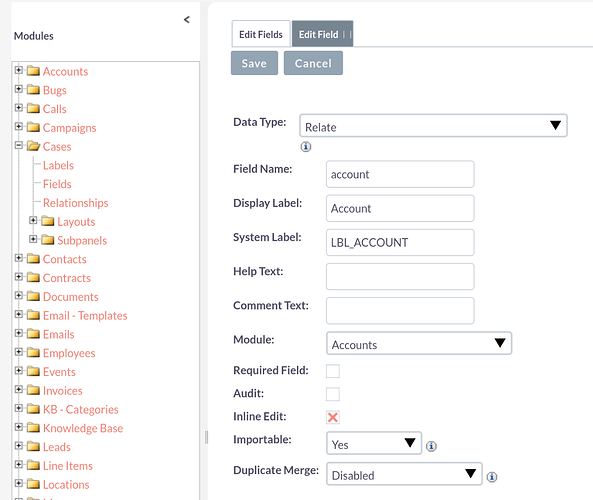Expand the Leads module tree node
The width and height of the screenshot is (593, 500).
tap(19, 446)
